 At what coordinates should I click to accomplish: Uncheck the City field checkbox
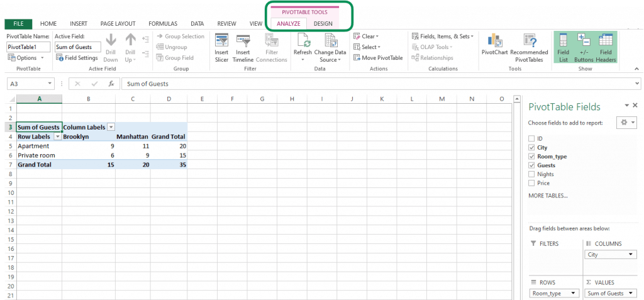tap(532, 148)
